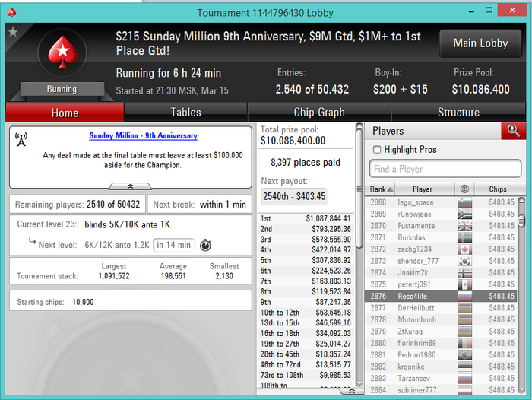Enable the Highlight Pros checkbox

(377, 149)
